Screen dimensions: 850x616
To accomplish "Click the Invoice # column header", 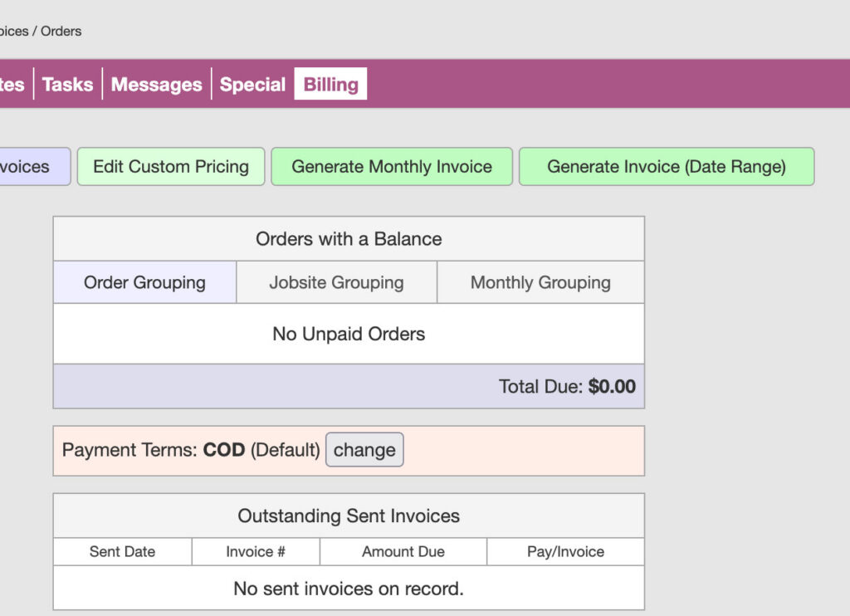I will 256,551.
